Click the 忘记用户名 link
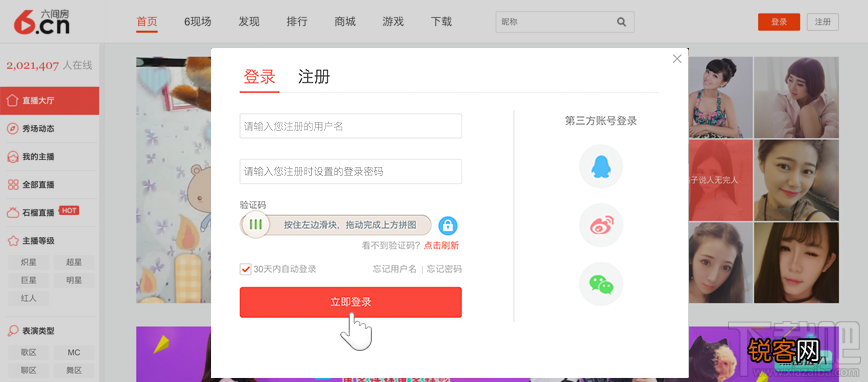Screen dimensions: 868x382 click(x=395, y=269)
